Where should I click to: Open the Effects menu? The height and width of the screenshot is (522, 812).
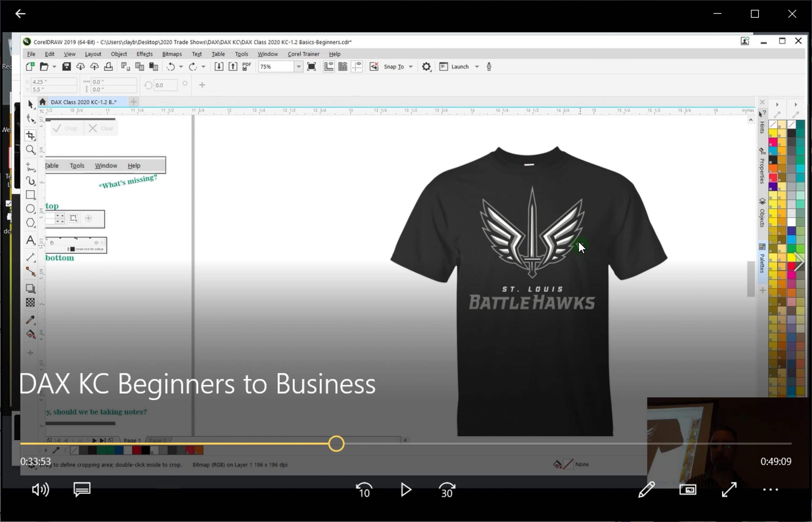pos(144,54)
